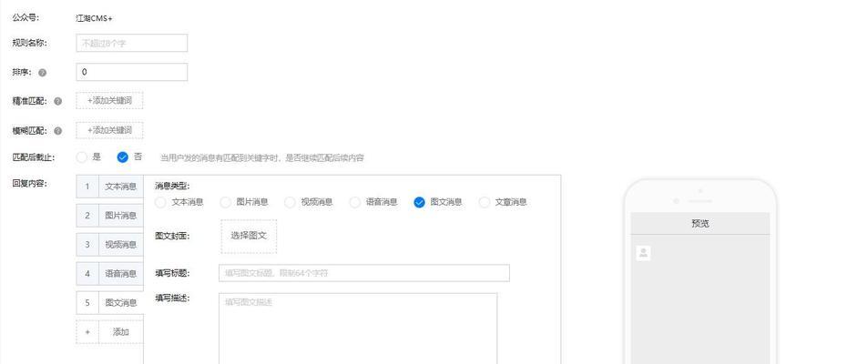Click the 图文封面 label
This screenshot has width=868, height=364.
tap(172, 237)
